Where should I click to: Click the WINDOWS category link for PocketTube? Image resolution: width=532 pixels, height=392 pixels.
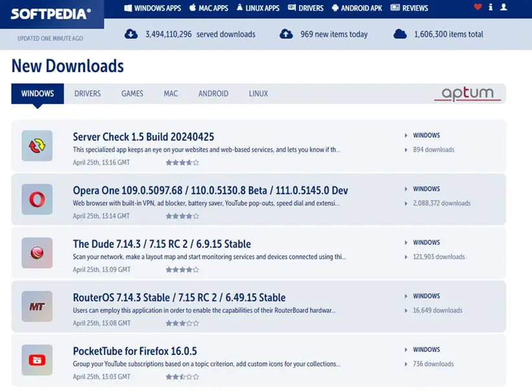click(426, 350)
